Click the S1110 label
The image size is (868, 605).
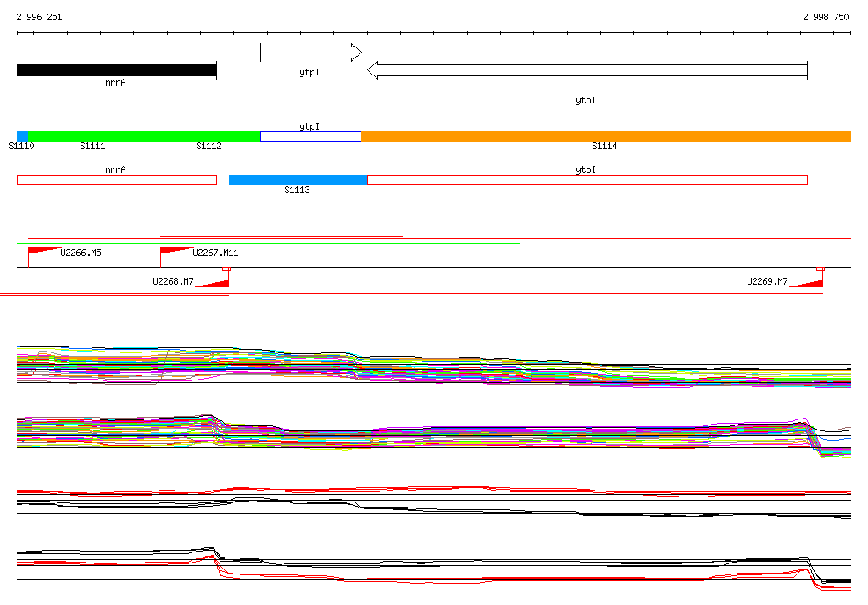coord(21,146)
